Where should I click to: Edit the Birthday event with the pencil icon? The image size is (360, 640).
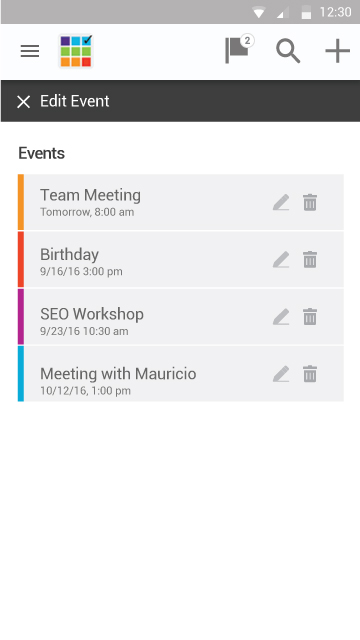coord(281,260)
